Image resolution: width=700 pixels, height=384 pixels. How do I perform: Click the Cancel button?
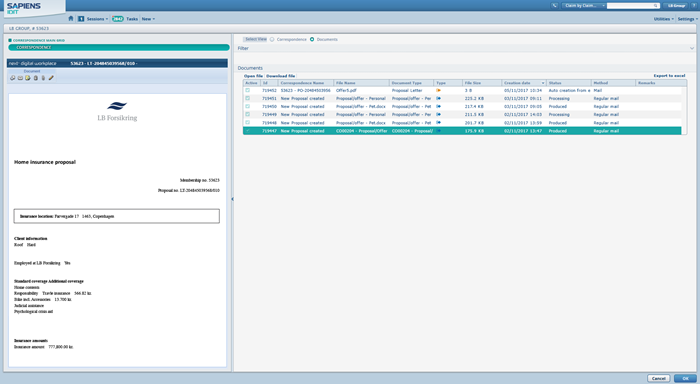tap(658, 378)
